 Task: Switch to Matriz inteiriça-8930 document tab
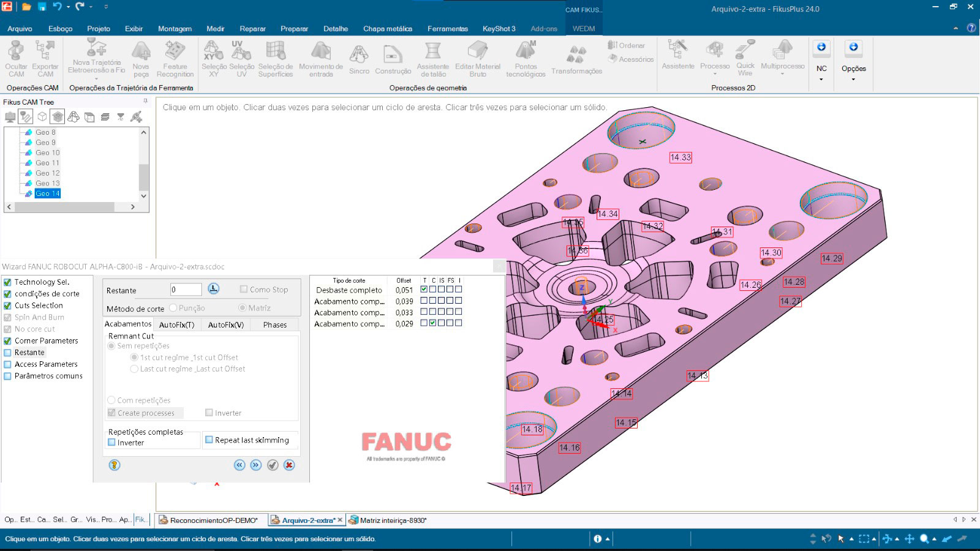388,520
